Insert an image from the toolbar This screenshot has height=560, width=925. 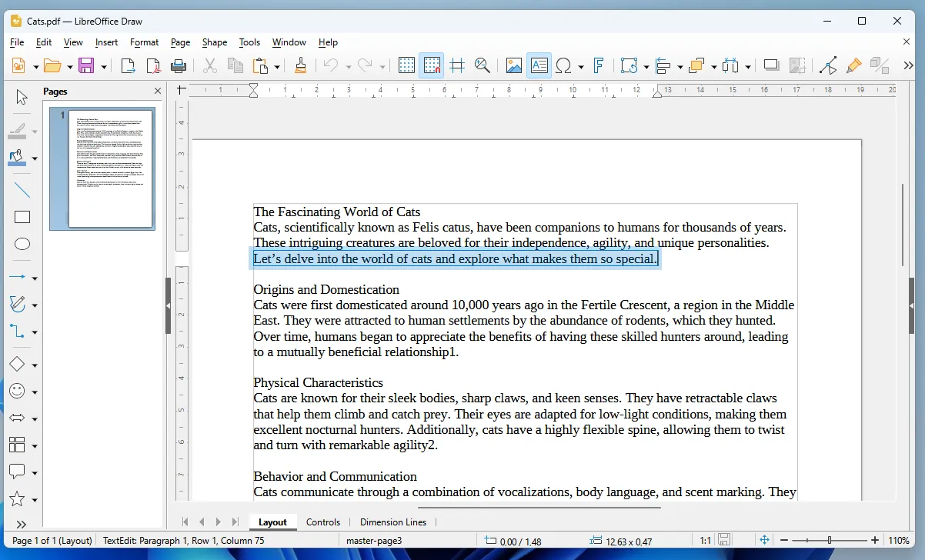(x=513, y=65)
